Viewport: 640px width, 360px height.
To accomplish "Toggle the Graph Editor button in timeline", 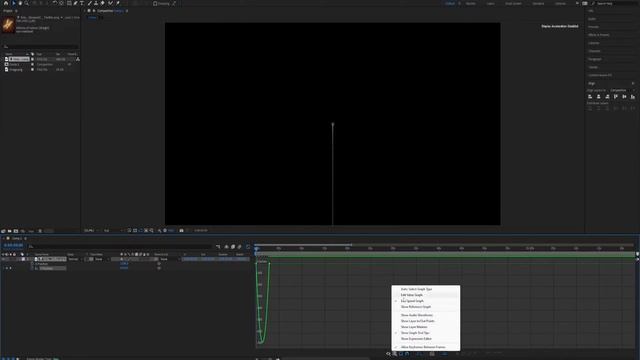I will 248,247.
